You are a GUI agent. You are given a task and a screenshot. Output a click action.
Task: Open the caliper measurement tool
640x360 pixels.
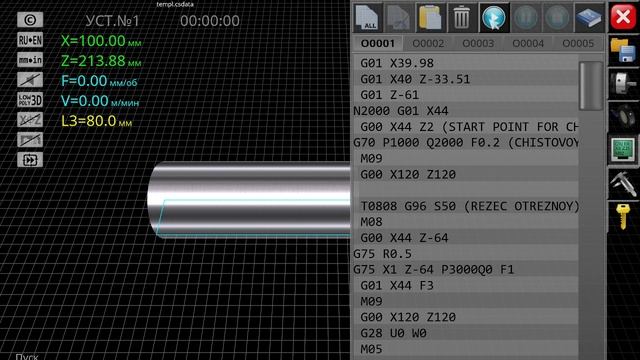623,183
